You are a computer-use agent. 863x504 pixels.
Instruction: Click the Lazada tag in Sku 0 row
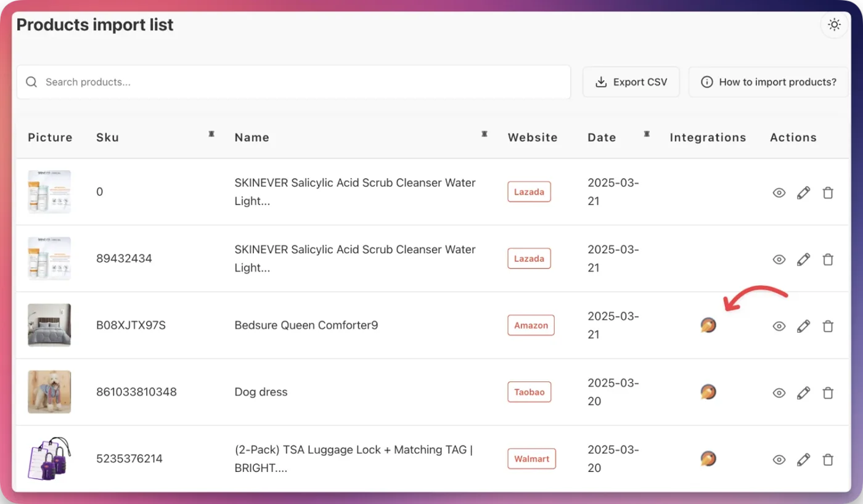click(529, 192)
